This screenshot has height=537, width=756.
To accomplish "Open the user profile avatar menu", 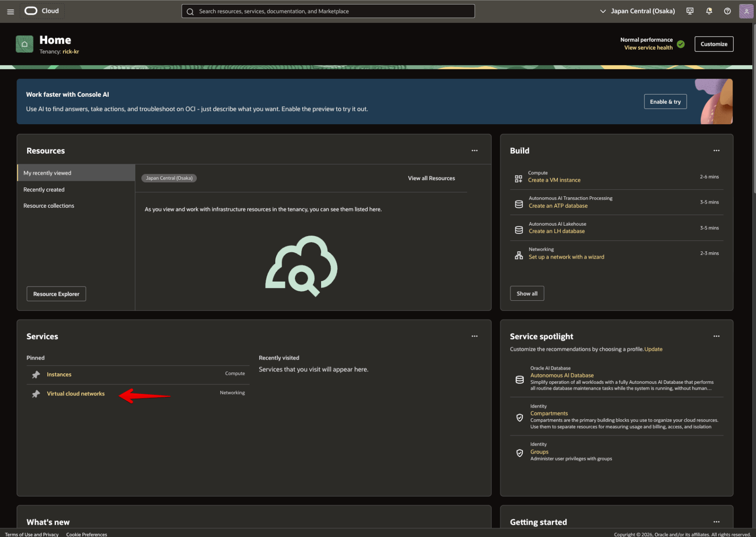I will point(746,11).
